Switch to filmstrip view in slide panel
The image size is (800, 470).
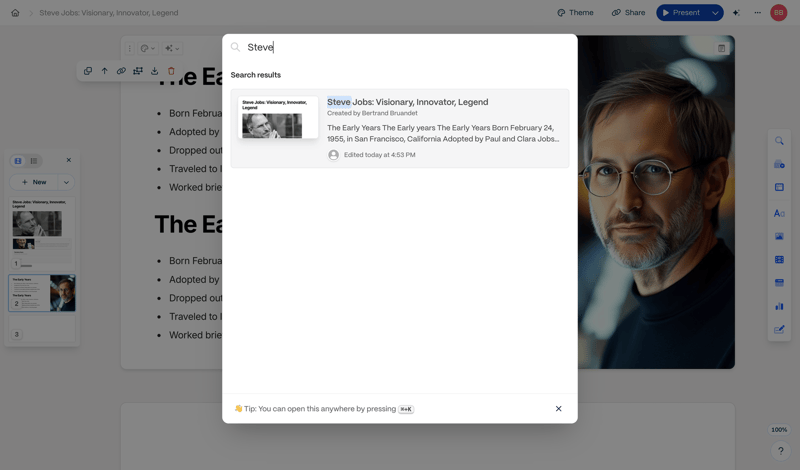18,161
